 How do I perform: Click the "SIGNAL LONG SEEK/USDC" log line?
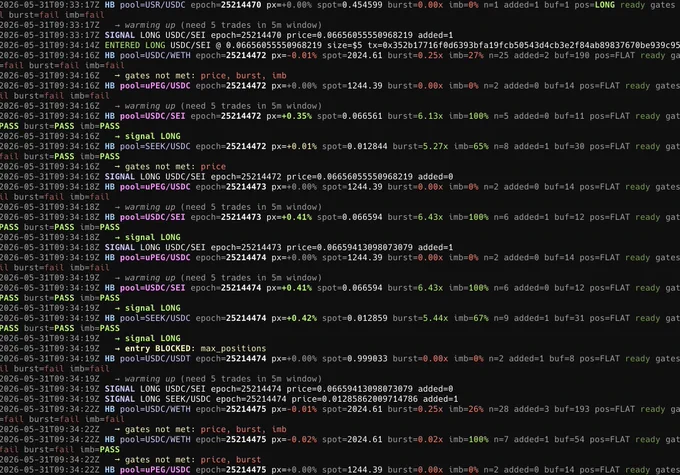(x=229, y=399)
